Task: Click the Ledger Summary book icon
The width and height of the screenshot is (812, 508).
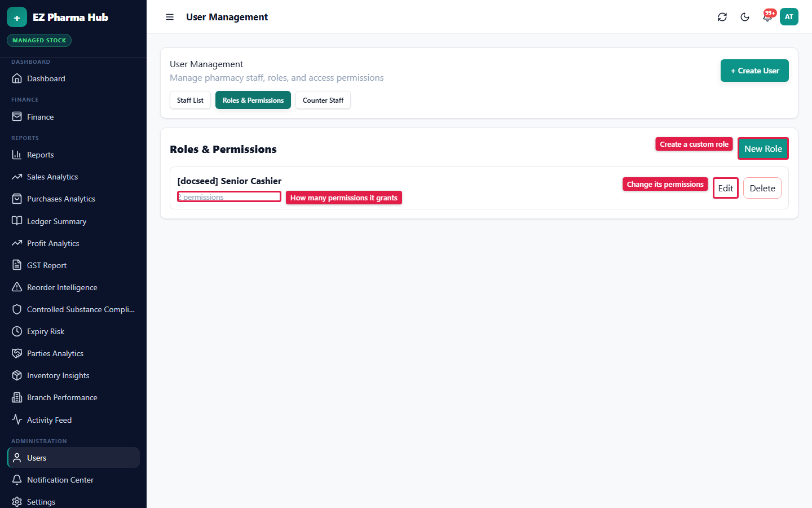Action: tap(17, 221)
